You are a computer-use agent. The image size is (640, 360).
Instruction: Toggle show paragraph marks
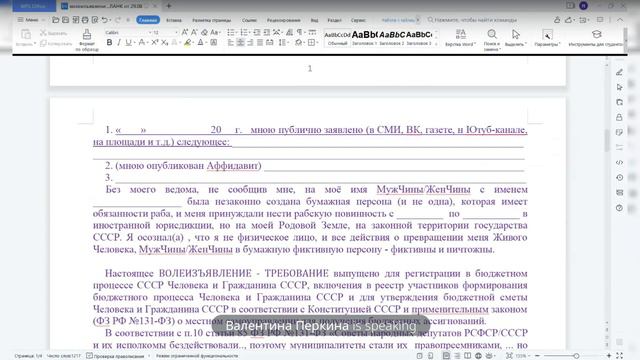point(300,32)
